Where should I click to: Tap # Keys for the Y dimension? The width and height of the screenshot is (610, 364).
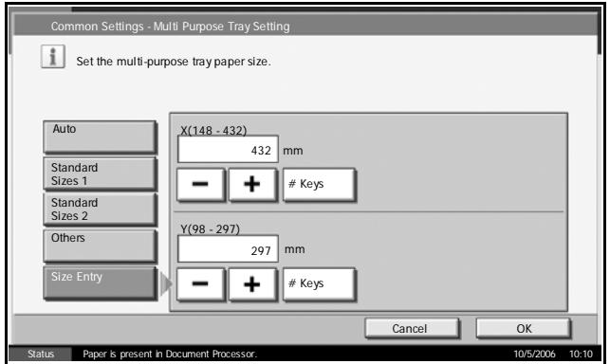point(319,284)
